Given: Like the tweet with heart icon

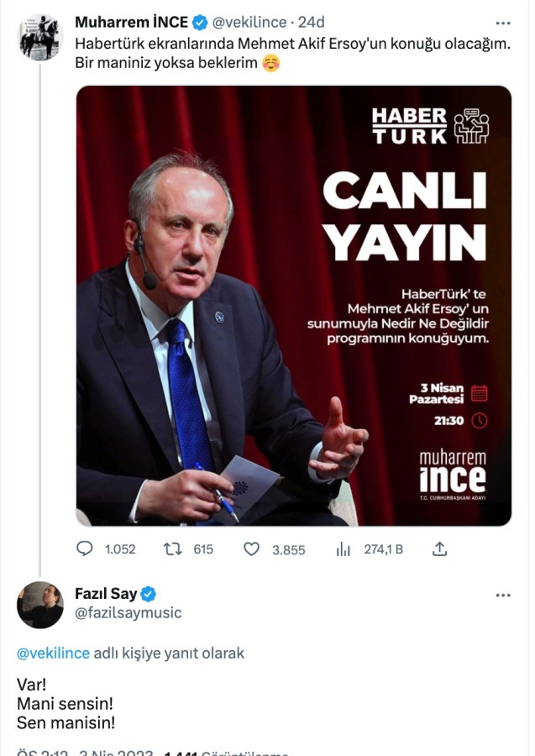Looking at the screenshot, I should 251,549.
